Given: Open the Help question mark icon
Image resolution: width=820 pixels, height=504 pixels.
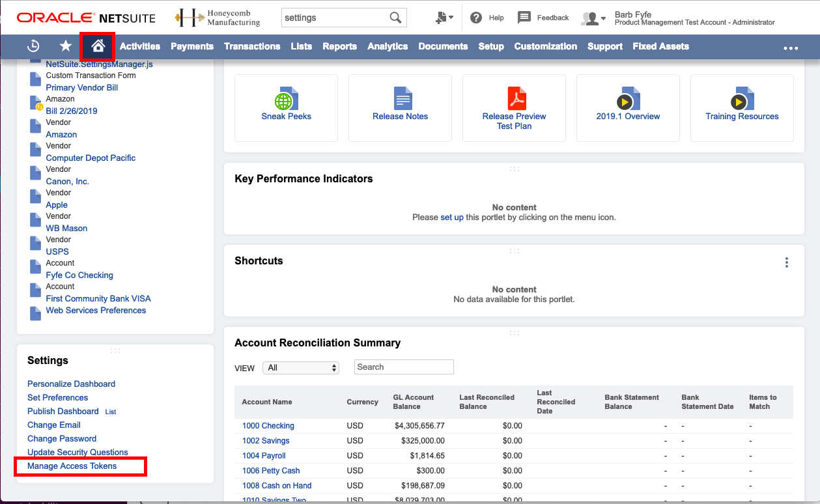Looking at the screenshot, I should (x=477, y=18).
